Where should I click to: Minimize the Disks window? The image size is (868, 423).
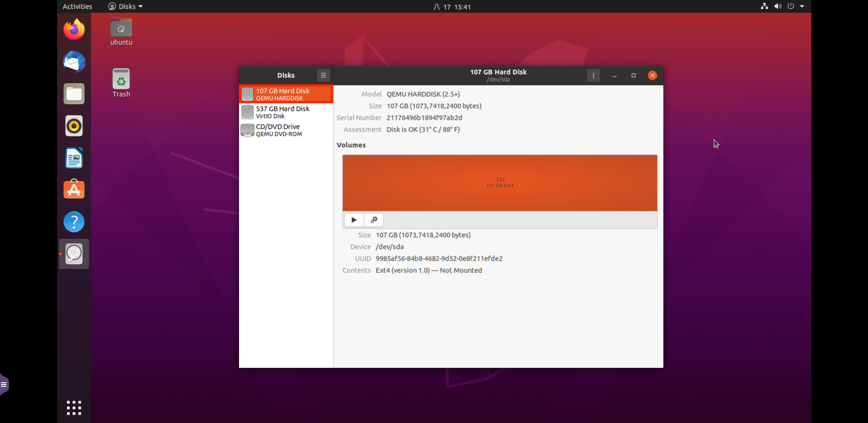tap(615, 76)
